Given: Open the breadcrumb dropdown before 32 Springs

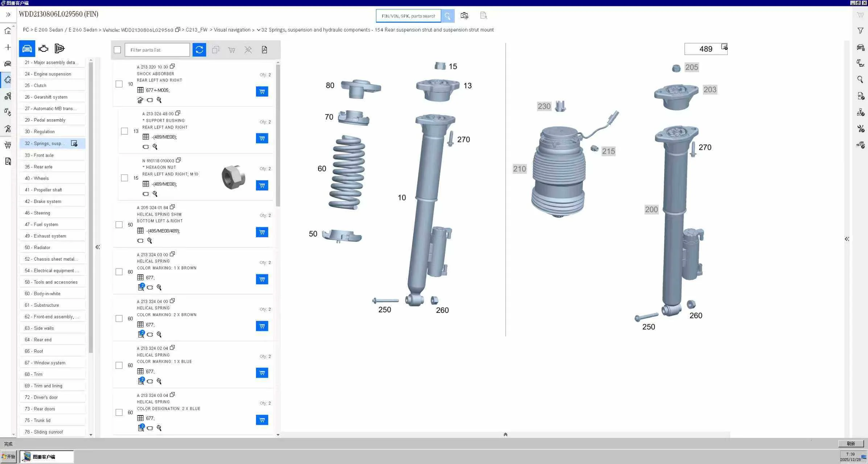Looking at the screenshot, I should tap(258, 30).
